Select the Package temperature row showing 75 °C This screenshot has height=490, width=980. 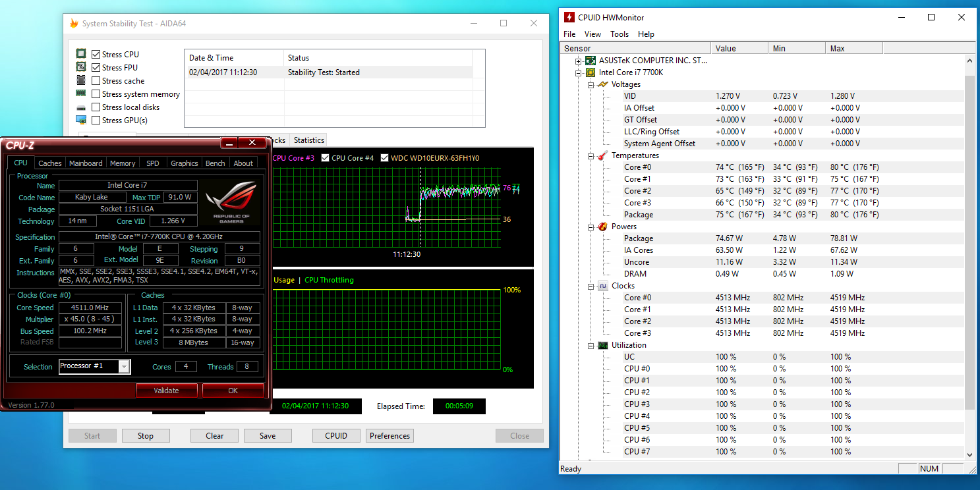(x=793, y=215)
